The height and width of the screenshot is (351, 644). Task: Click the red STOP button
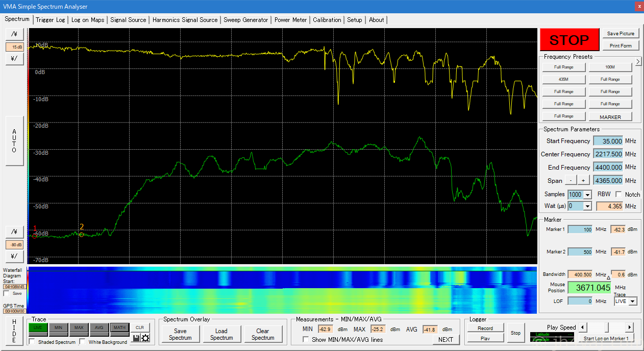tap(569, 40)
